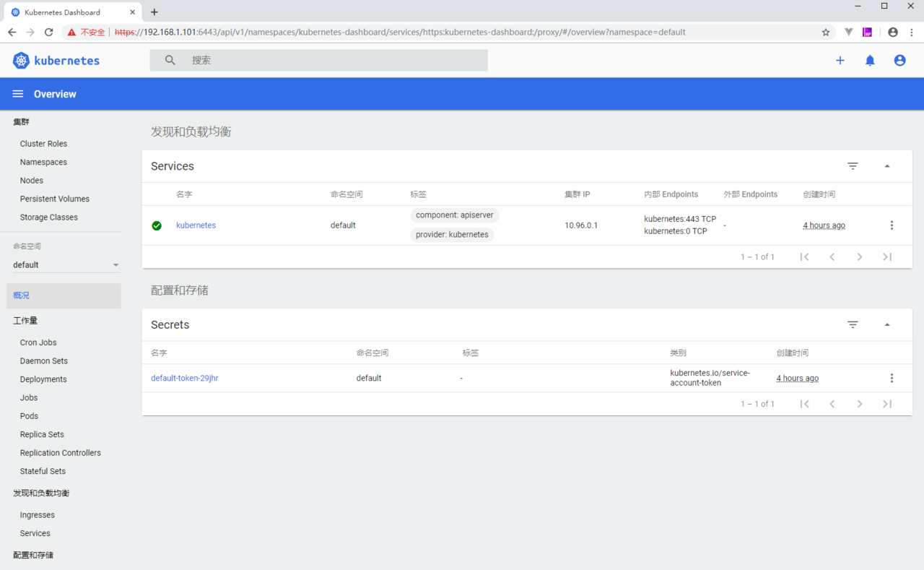Open Storage Classes in sidebar
The width and height of the screenshot is (924, 570).
coord(49,217)
